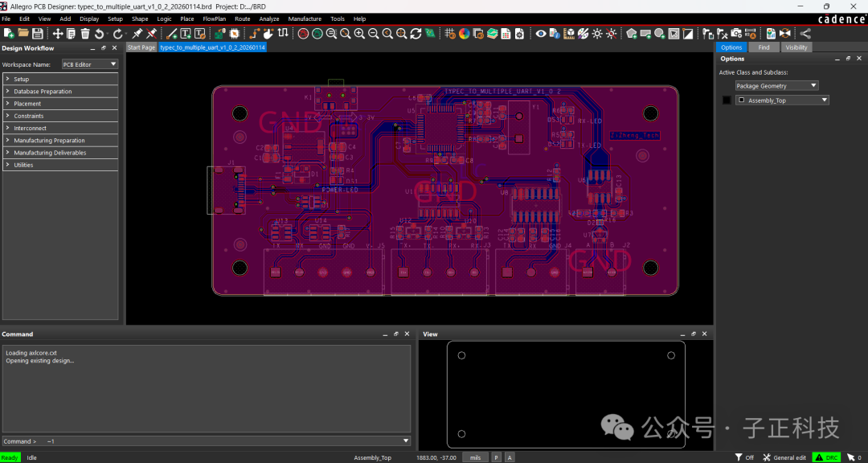Click the A button in status bar
The height and width of the screenshot is (463, 868).
(510, 457)
